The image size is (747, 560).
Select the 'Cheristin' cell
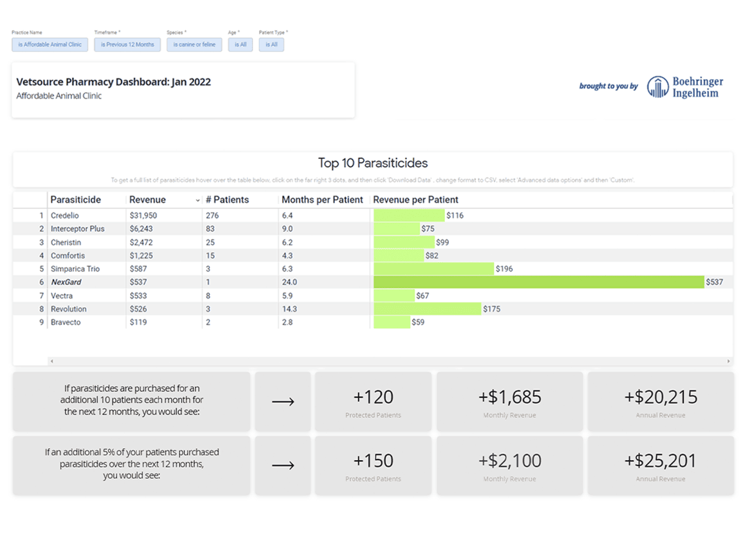point(66,243)
